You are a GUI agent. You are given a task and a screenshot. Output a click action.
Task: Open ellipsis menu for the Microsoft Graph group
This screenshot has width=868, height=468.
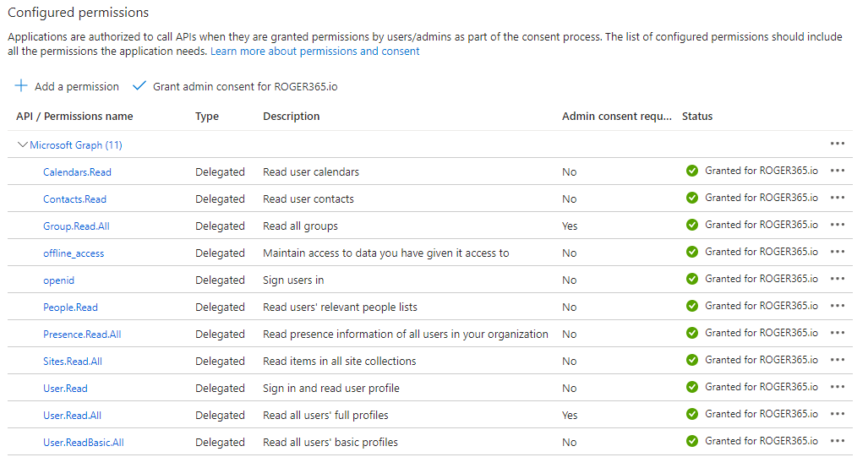point(838,144)
